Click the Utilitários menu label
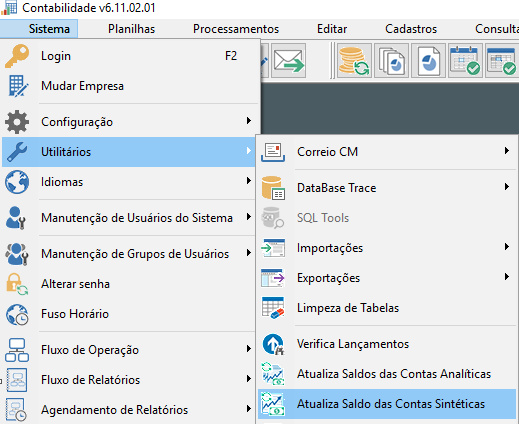Viewport: 519px width, 424px height. [66, 152]
